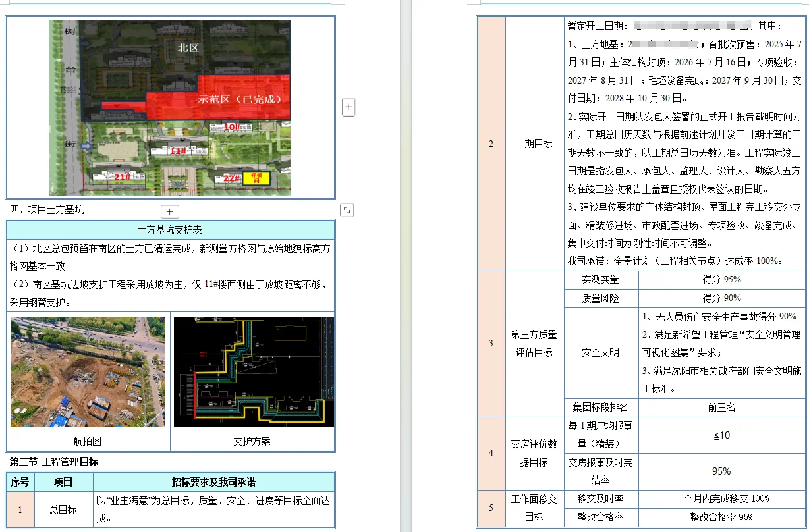Click the vertical scrollbar between the two pages
Image resolution: width=809 pixels, height=532 pixels.
click(406, 263)
